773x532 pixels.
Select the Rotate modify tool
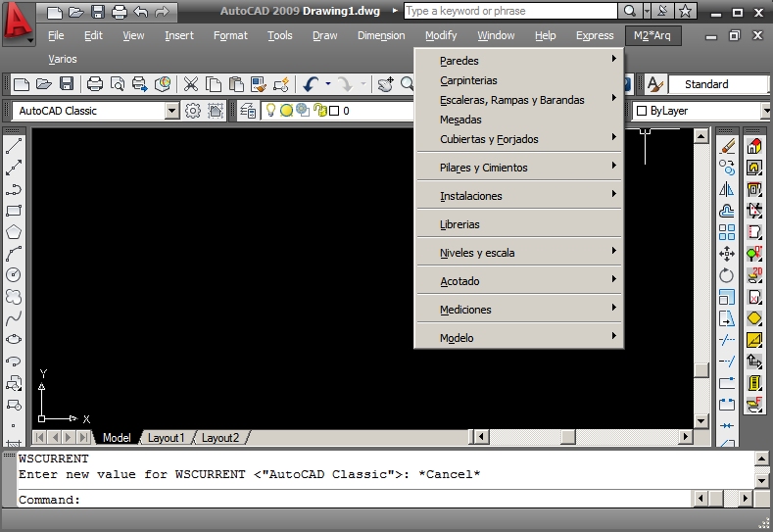(x=727, y=275)
